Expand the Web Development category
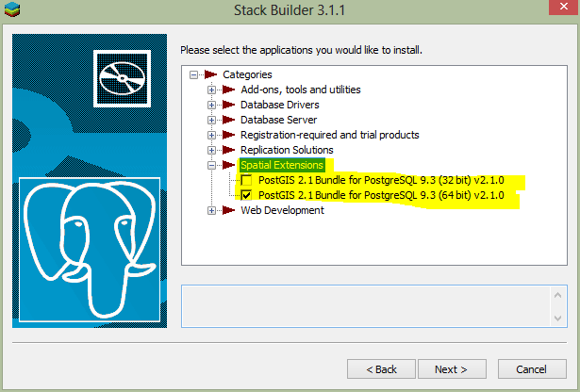580x392 pixels. pyautogui.click(x=211, y=210)
